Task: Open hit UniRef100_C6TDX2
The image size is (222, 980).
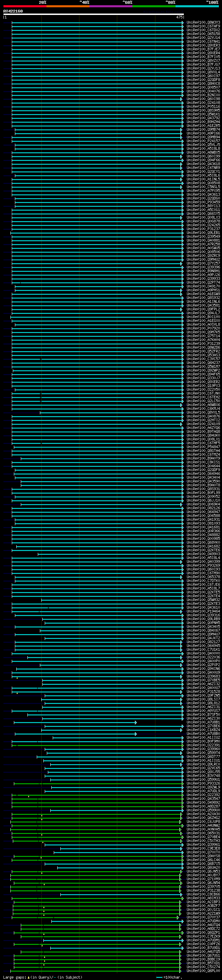Action: pos(203,30)
